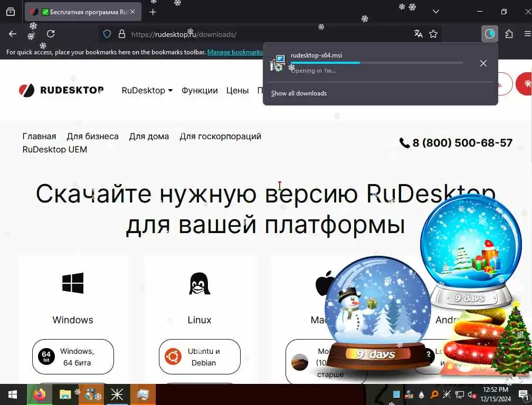This screenshot has height=405, width=532.
Task: Go to the Главная page link
Action: [40, 136]
